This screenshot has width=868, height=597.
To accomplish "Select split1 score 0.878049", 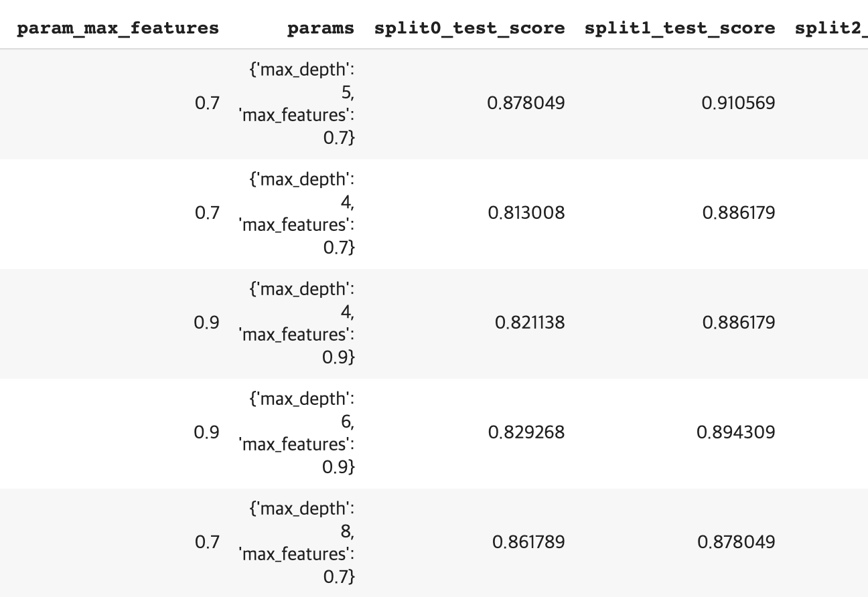I will coord(737,542).
